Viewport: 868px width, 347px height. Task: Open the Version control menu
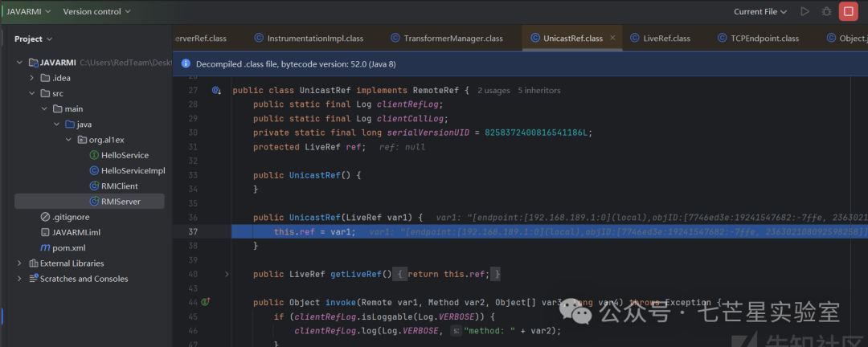pos(97,11)
